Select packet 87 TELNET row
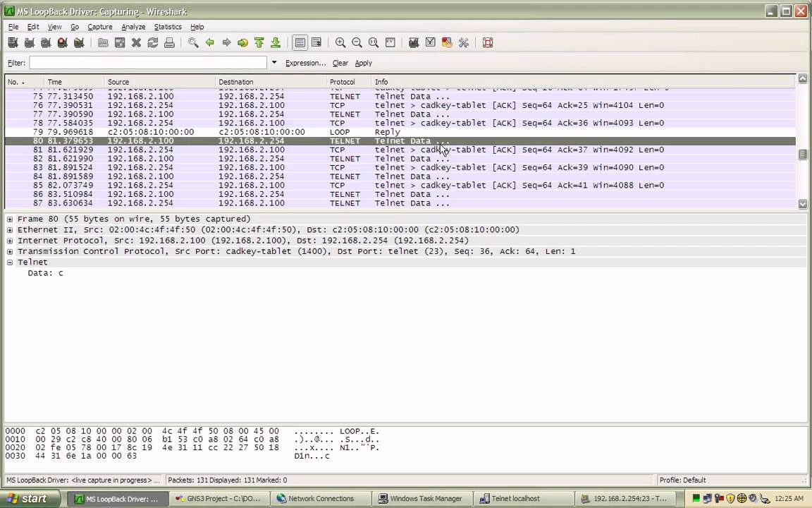The width and height of the screenshot is (812, 508). click(400, 203)
